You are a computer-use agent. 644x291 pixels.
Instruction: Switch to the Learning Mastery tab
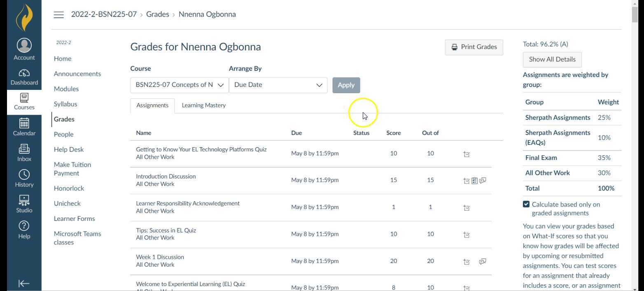pos(203,106)
